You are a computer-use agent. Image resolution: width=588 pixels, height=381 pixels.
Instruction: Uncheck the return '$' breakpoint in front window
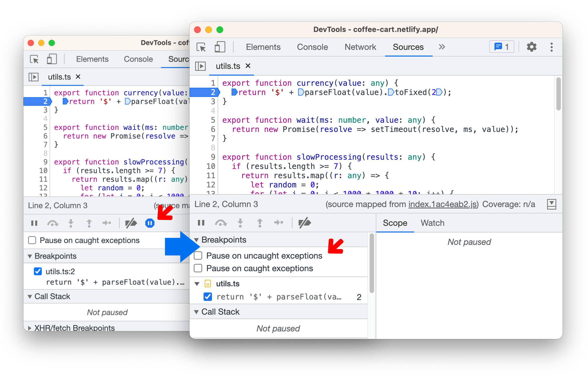pyautogui.click(x=208, y=297)
